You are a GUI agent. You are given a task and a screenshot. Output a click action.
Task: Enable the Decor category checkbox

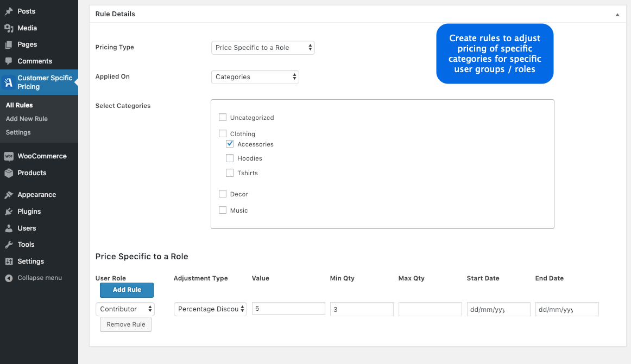[222, 194]
